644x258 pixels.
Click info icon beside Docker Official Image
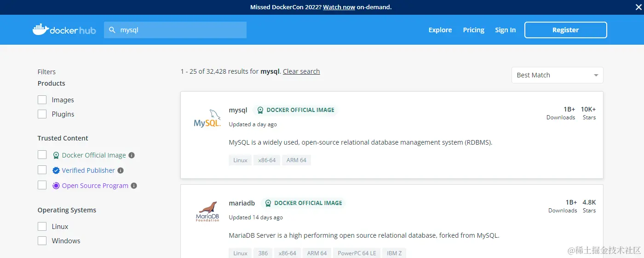coord(132,155)
